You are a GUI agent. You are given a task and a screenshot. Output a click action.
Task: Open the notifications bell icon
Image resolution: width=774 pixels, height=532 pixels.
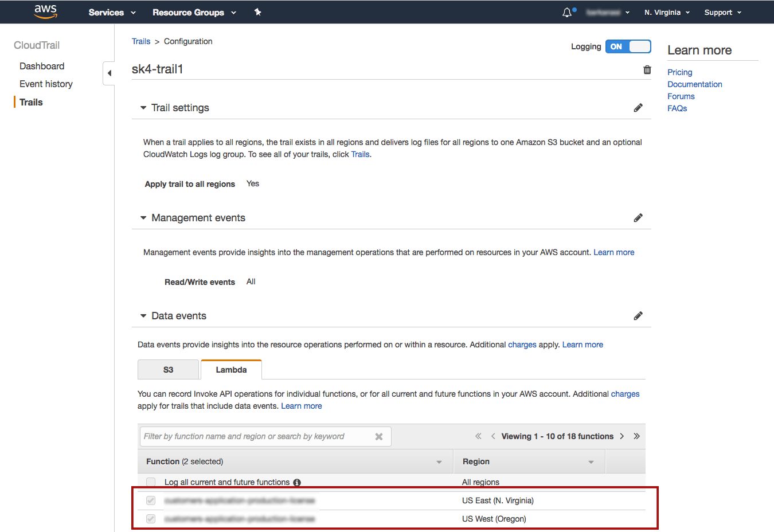point(567,12)
